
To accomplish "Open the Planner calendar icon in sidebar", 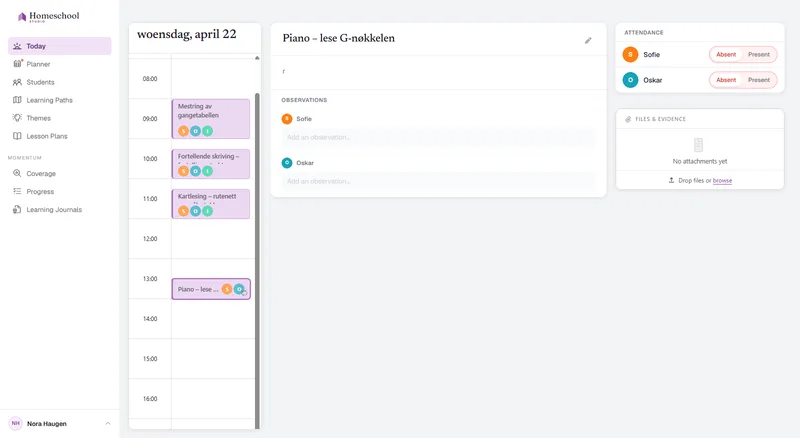I will point(17,64).
